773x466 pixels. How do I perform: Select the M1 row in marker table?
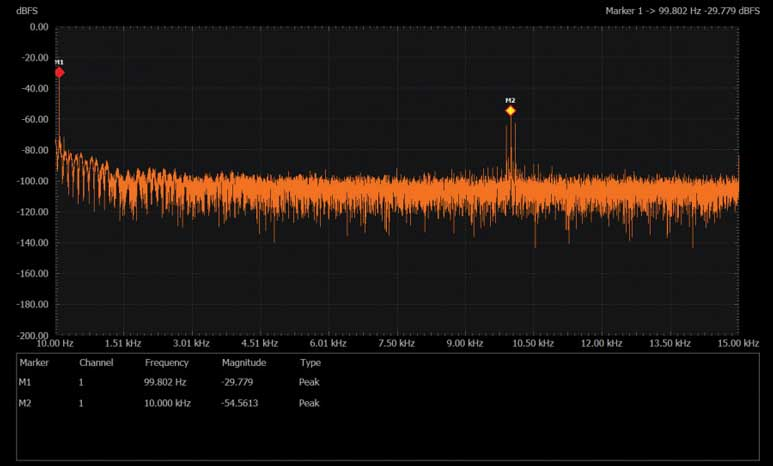(25, 382)
